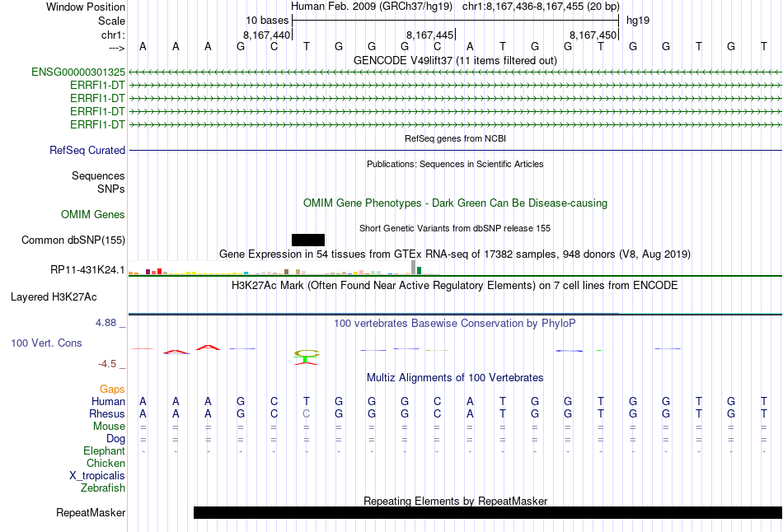The image size is (783, 532).
Task: Click the SNPs track label
Action: click(x=111, y=189)
